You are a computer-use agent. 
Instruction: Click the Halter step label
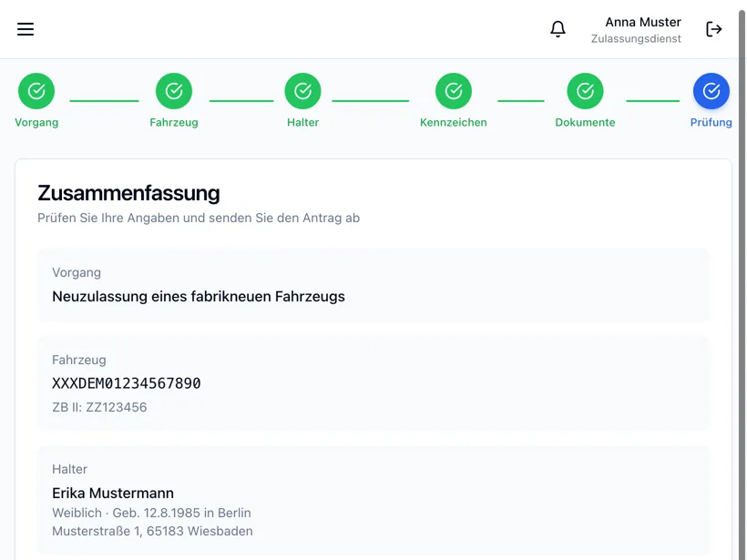point(303,122)
